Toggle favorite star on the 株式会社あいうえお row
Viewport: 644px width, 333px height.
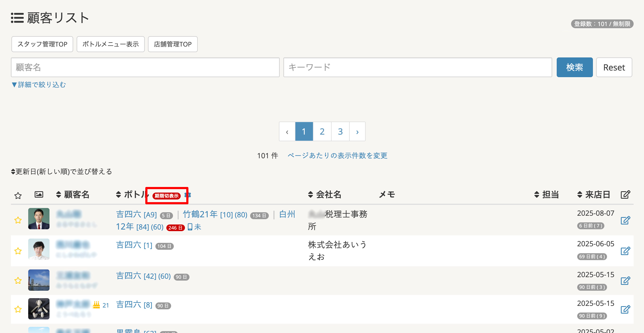click(18, 251)
